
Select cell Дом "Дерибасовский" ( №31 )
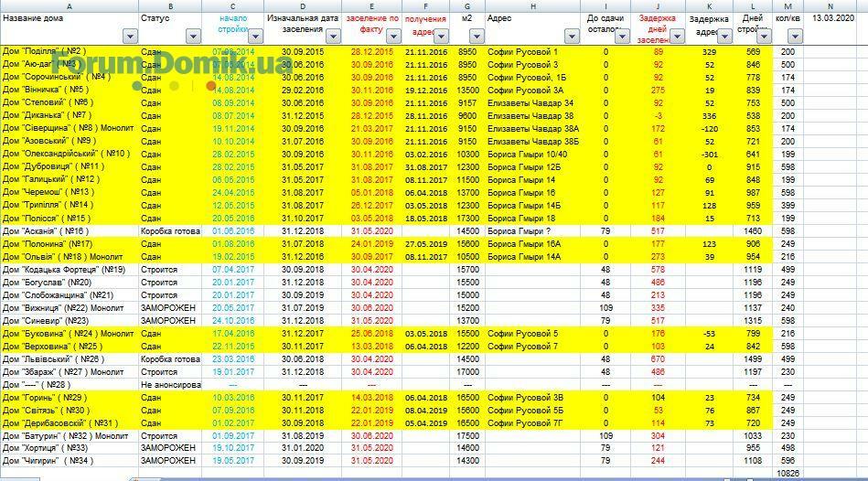[70, 422]
